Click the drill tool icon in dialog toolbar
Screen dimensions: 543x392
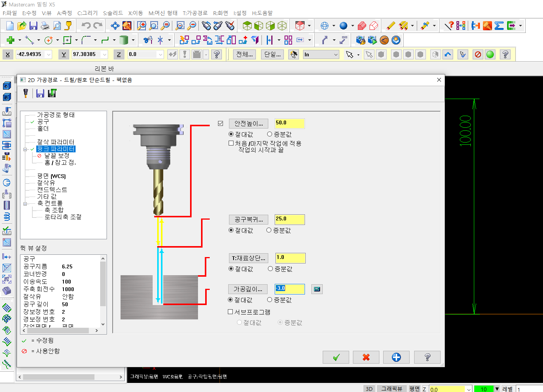(x=26, y=93)
